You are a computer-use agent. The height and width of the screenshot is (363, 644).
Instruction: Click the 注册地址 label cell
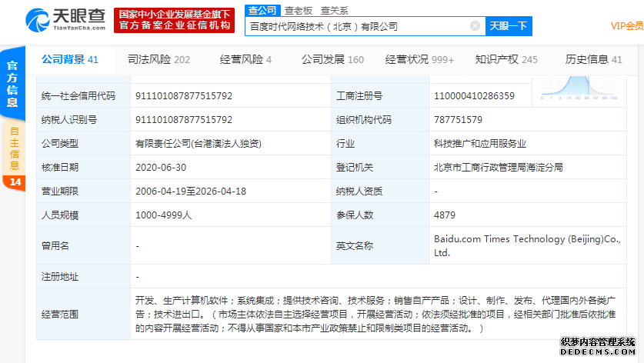84,276
